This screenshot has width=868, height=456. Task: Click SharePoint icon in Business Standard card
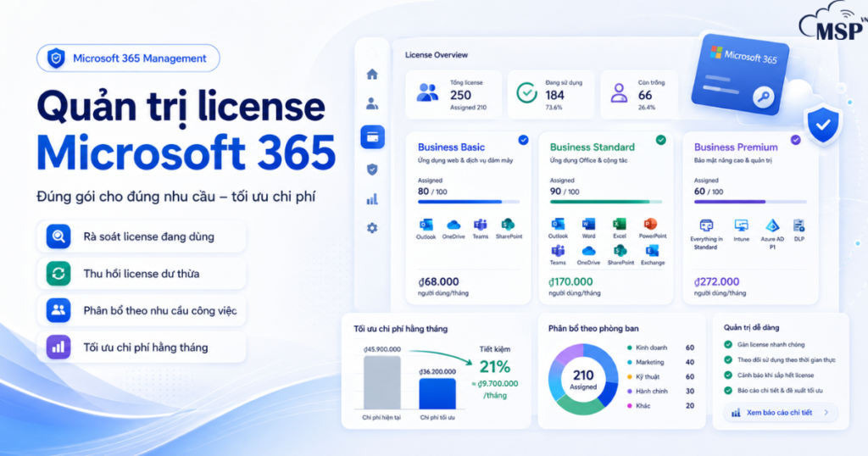click(620, 251)
